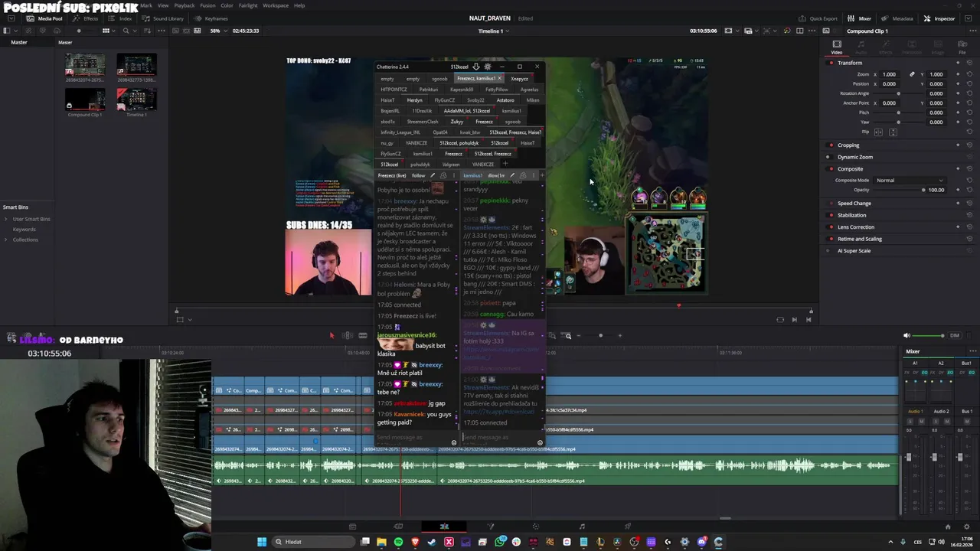Toggle the Inspector panel button
Screen dimensions: 980x551
point(939,18)
